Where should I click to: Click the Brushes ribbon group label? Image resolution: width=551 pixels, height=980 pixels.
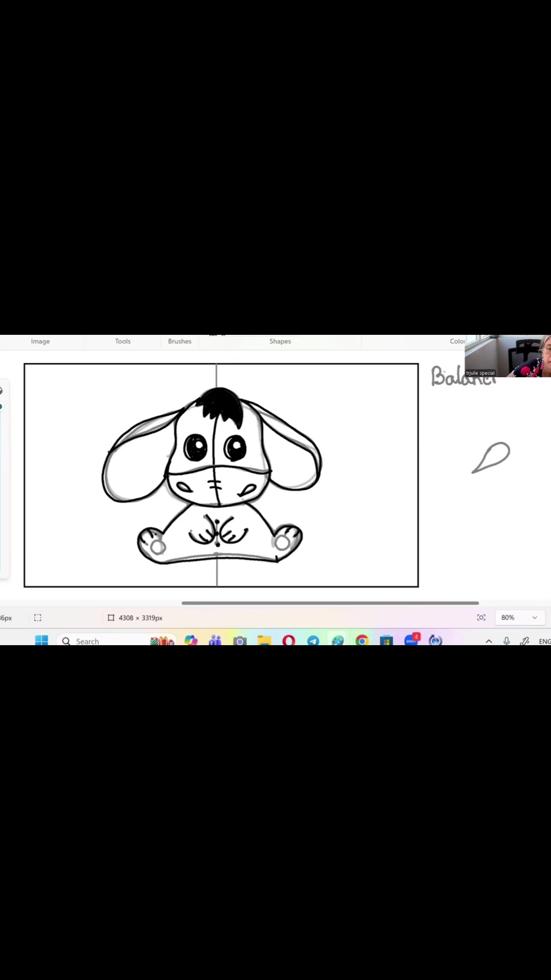(180, 341)
